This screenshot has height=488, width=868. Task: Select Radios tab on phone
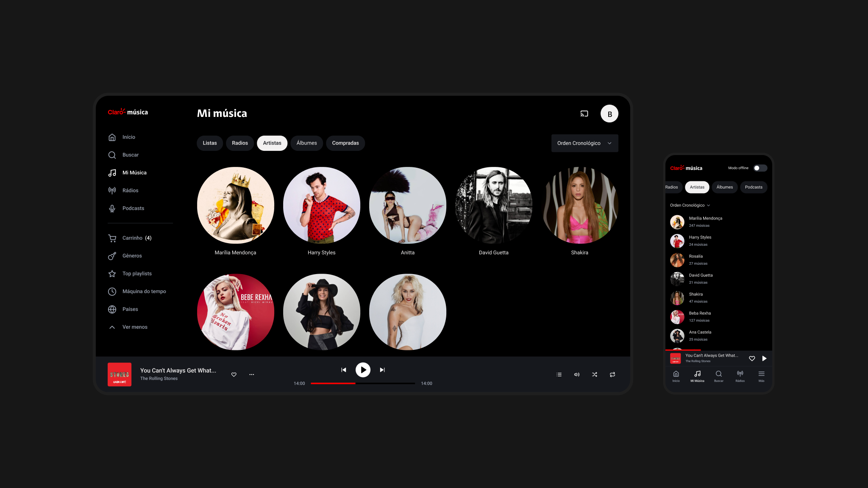[673, 187]
